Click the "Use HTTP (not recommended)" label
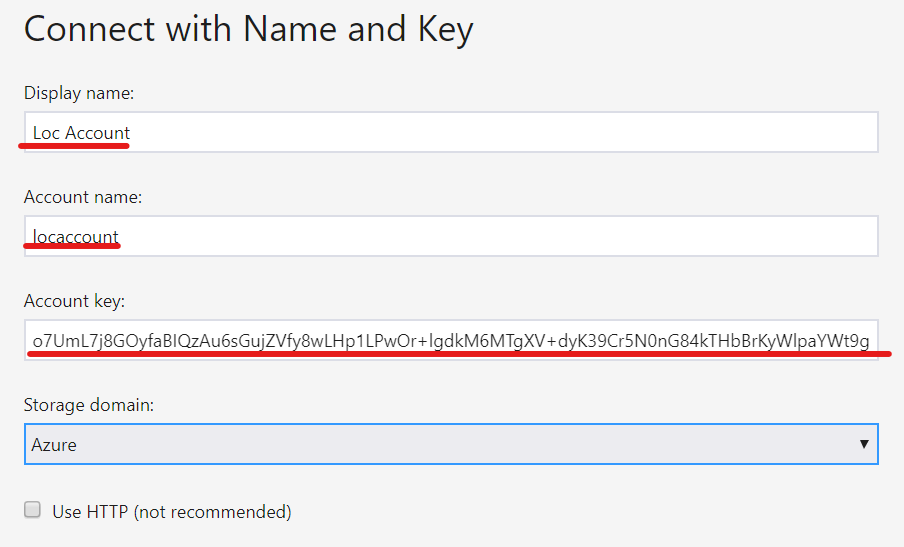 pyautogui.click(x=172, y=512)
